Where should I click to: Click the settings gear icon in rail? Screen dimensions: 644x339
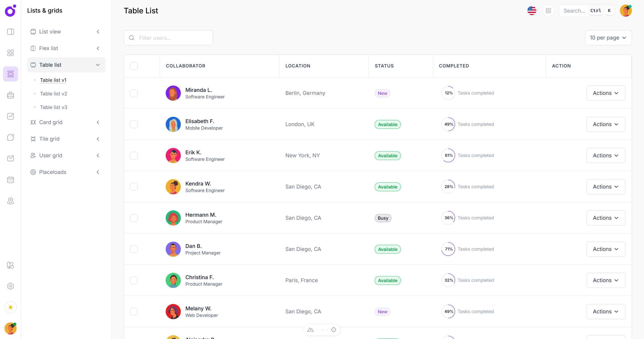click(x=11, y=286)
